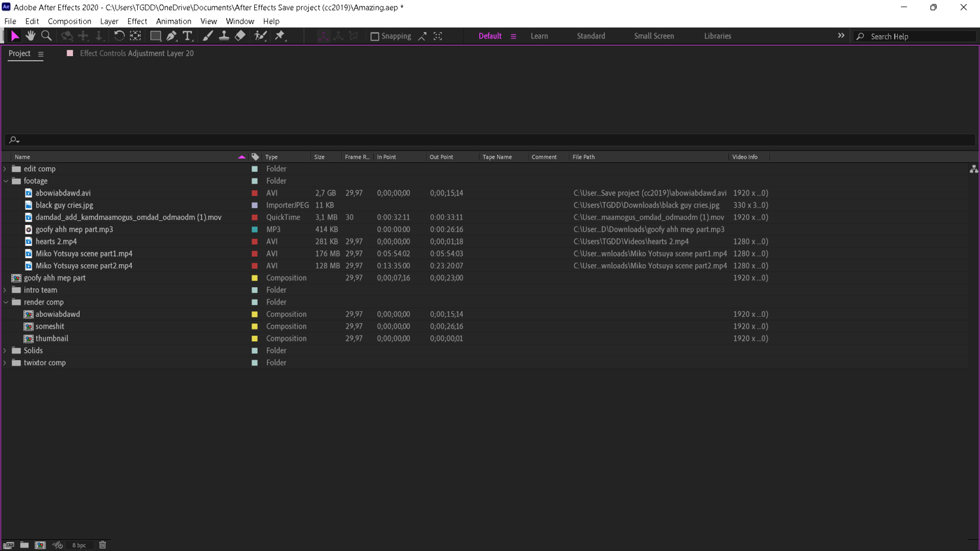Image resolution: width=980 pixels, height=551 pixels.
Task: Click the snap bounding-box extension icon beside Snapping
Action: point(422,36)
